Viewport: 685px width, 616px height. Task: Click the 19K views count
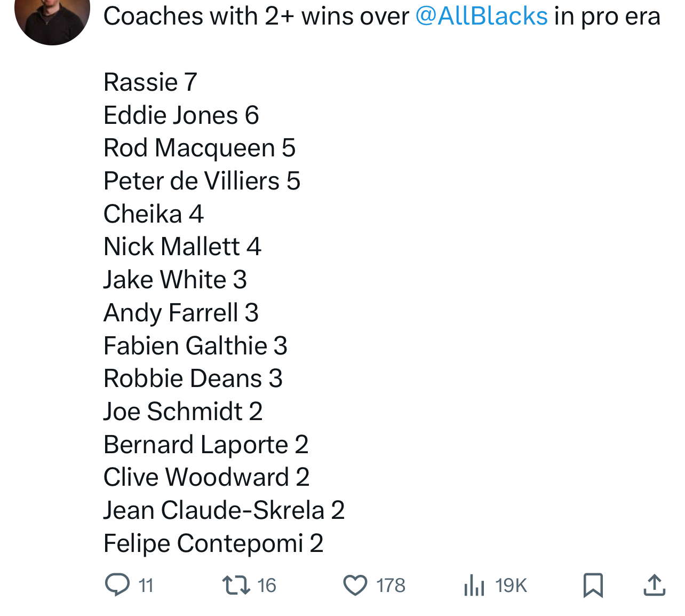coord(511,586)
